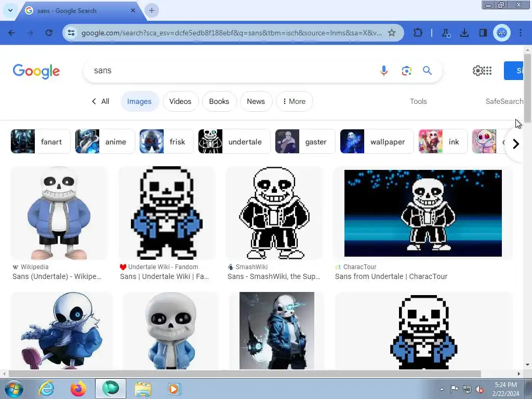Open the SmashWiki black-and-white Sans image
The width and height of the screenshot is (532, 399).
click(274, 213)
